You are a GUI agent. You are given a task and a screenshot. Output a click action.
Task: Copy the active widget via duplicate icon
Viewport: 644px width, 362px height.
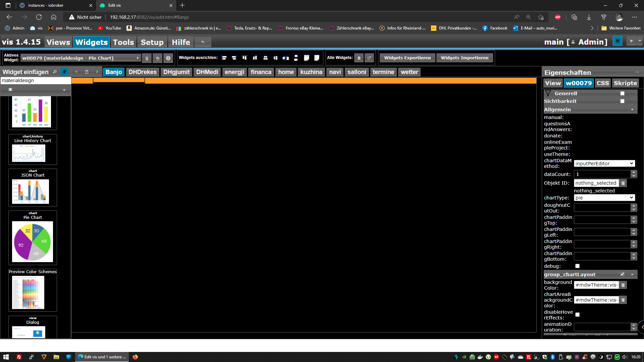(158, 58)
